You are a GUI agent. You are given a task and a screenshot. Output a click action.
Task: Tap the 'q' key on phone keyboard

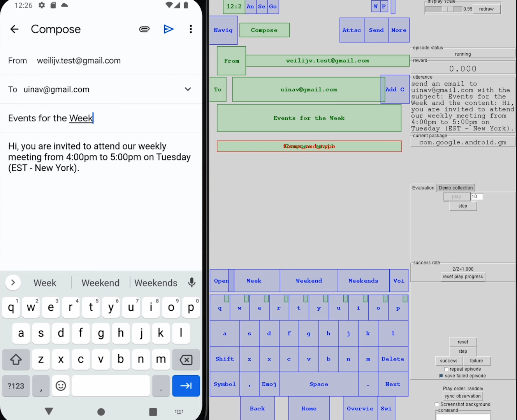11,307
